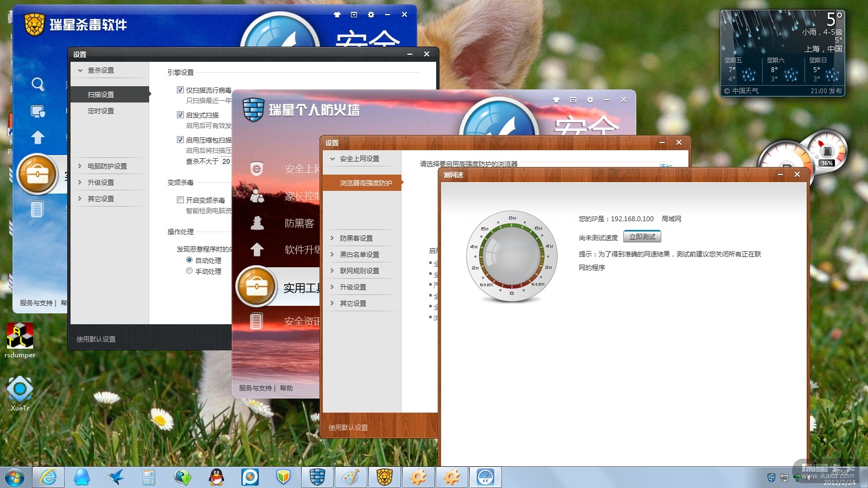Click the 查杀不大于 size input field
Viewport: 868px width, 488px height.
tap(226, 161)
